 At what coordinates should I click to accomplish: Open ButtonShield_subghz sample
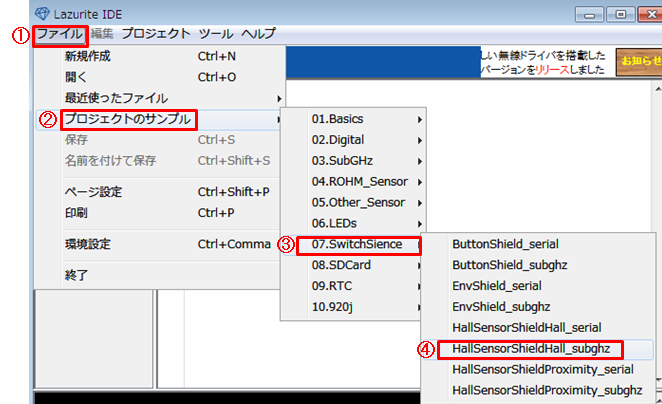538,265
